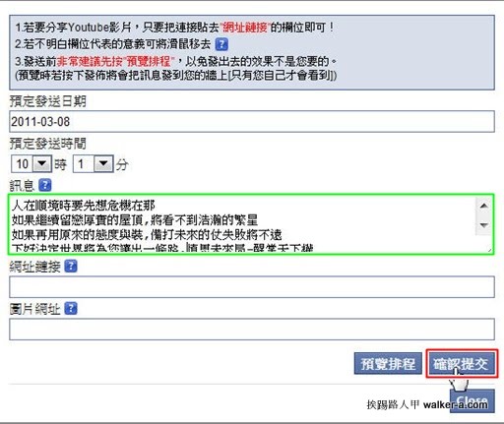The height and width of the screenshot is (424, 504).
Task: Click the 確認提交 submit button
Action: point(462,363)
